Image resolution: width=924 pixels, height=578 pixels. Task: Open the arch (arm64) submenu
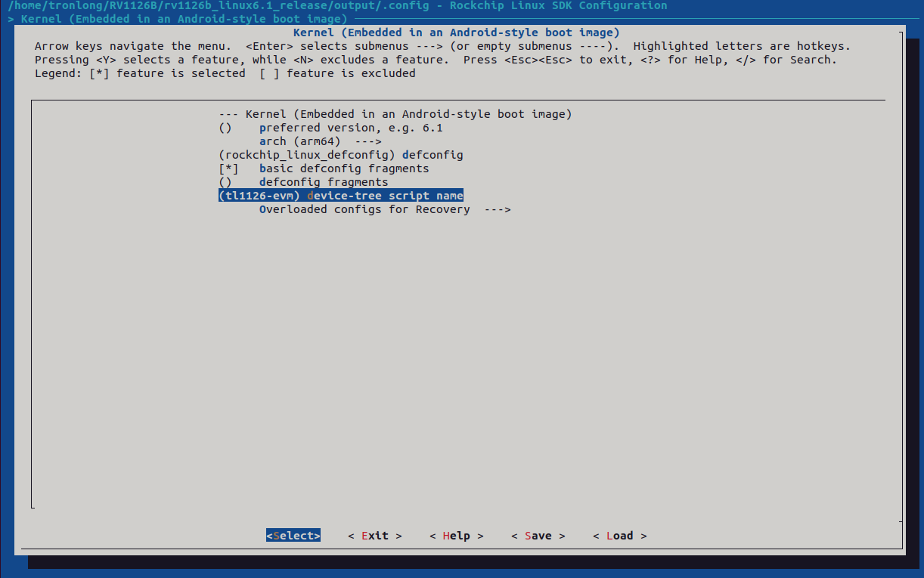tap(320, 141)
